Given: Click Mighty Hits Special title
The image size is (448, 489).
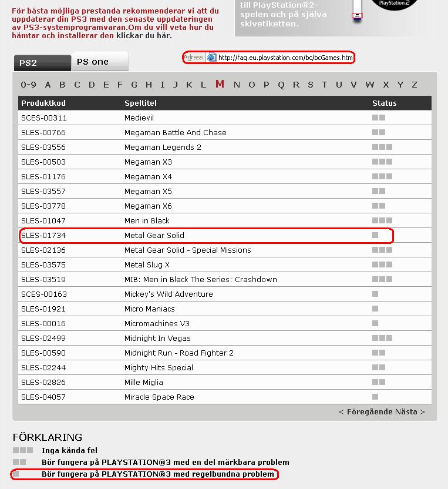Looking at the screenshot, I should (x=159, y=368).
